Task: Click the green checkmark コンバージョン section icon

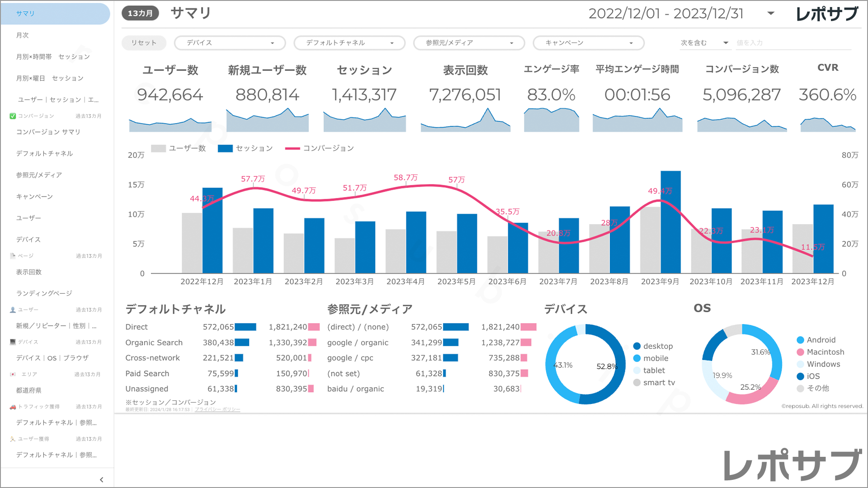Action: click(13, 116)
